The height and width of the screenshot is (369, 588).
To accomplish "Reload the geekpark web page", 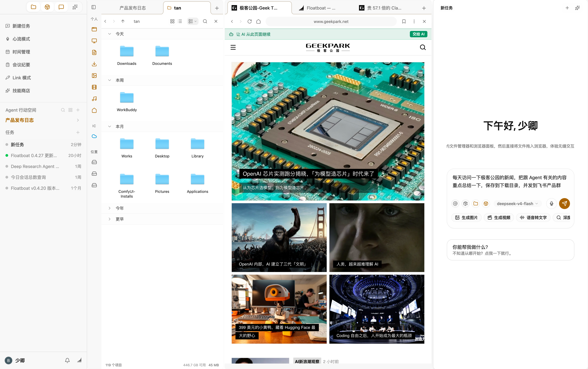I will coord(249,21).
